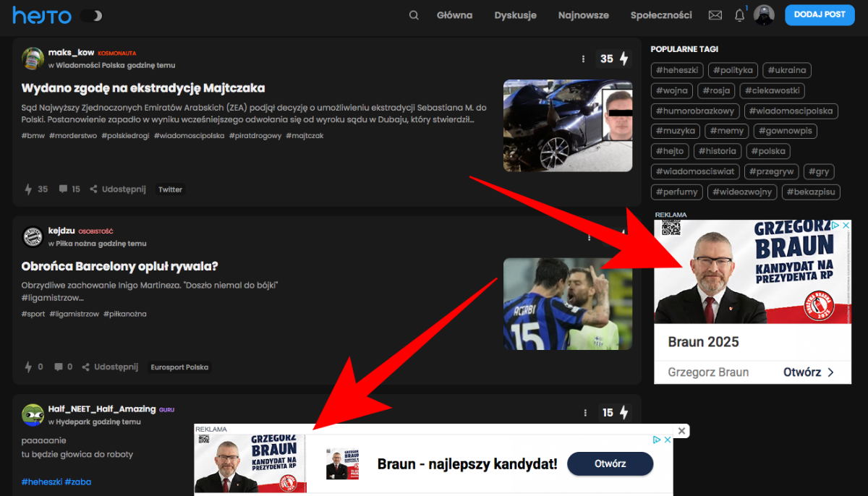Go to Dyskusje tab
The height and width of the screenshot is (496, 868).
(x=515, y=15)
